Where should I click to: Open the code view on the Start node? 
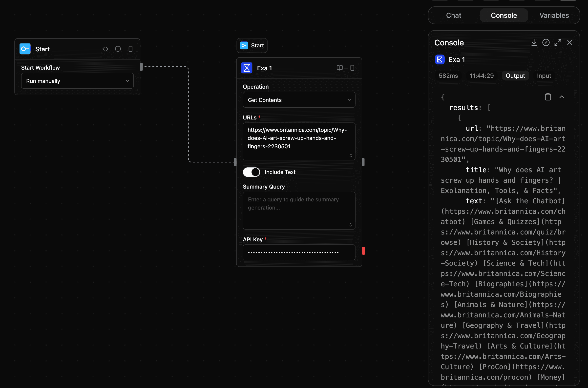click(x=105, y=49)
